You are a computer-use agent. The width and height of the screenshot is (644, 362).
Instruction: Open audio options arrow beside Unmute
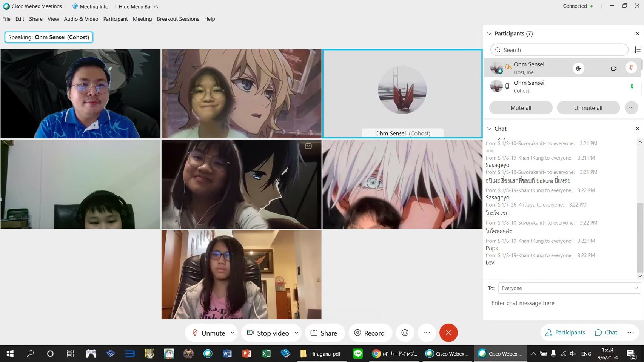tap(233, 333)
